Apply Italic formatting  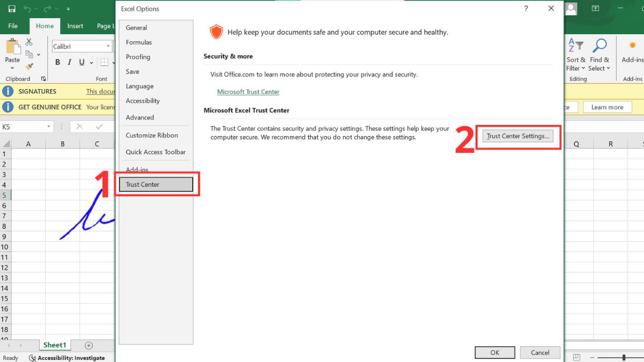70,63
